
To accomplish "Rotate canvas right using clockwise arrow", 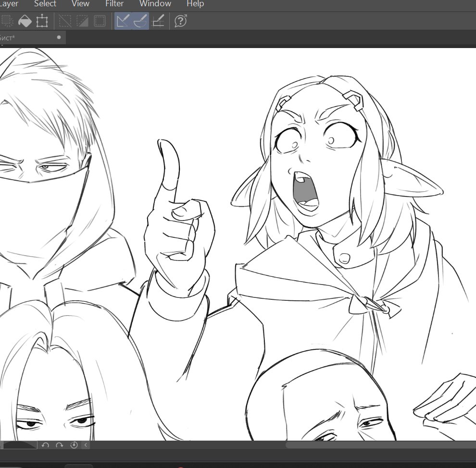I will (x=60, y=445).
